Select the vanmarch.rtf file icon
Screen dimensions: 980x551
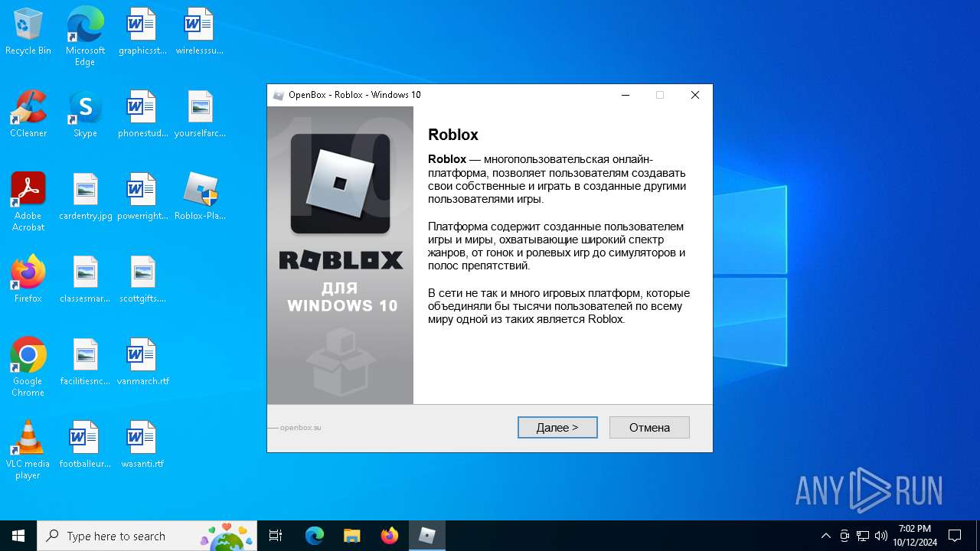[x=142, y=363]
